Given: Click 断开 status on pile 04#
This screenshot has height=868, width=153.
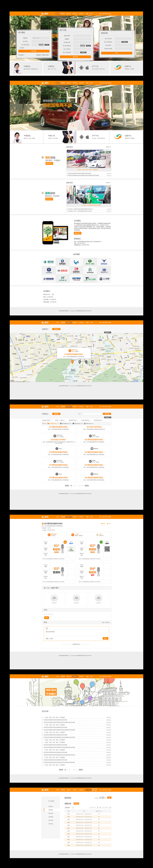Looking at the screenshot, I should 93,575.
